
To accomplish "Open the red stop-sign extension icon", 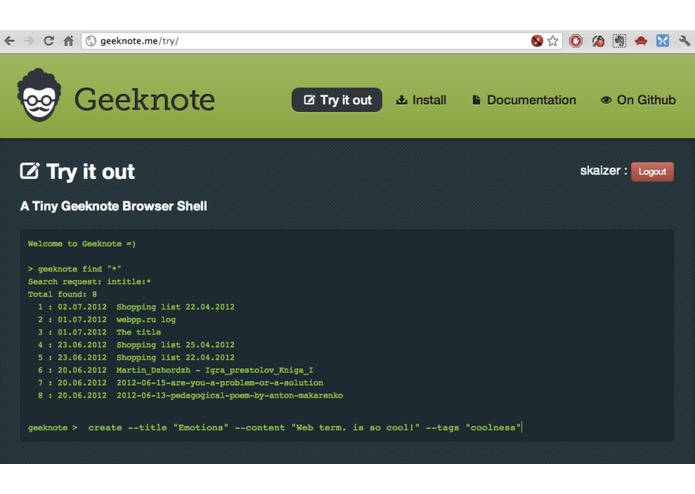I will [x=576, y=41].
